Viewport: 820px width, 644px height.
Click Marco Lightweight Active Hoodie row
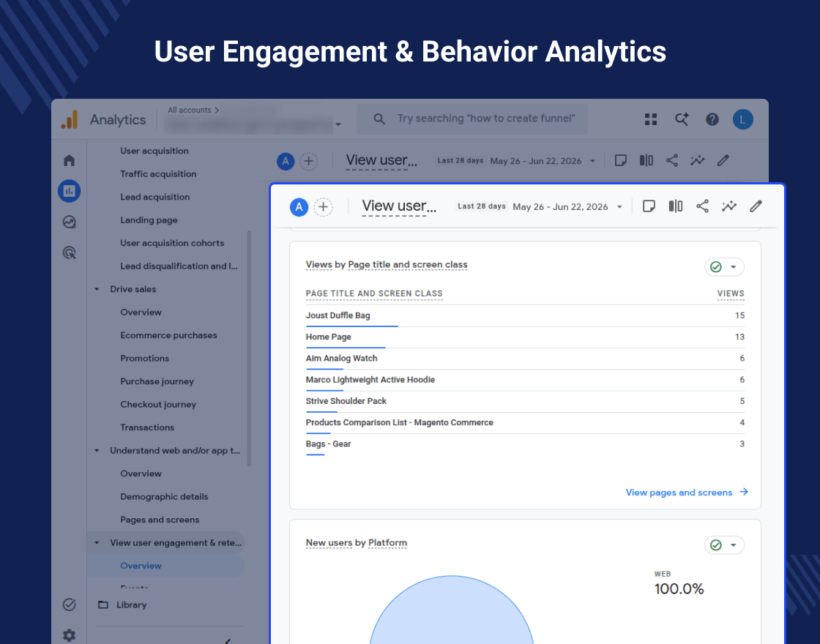525,380
